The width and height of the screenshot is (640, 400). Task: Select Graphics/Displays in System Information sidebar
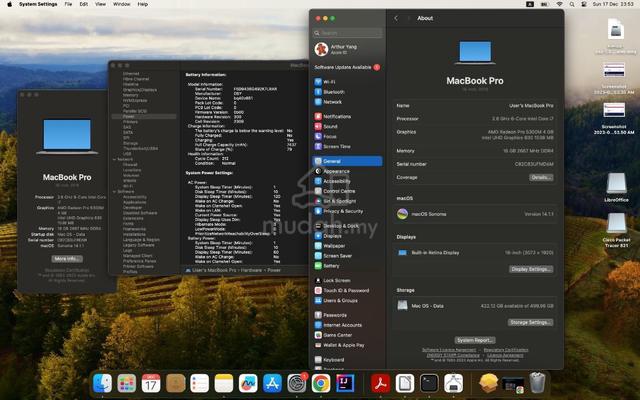tap(140, 90)
